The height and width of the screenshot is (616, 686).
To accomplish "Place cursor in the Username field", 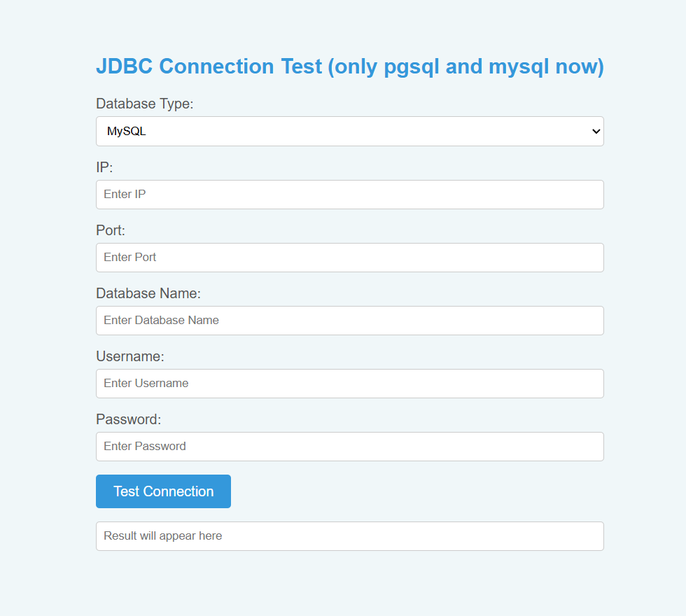I will (349, 384).
